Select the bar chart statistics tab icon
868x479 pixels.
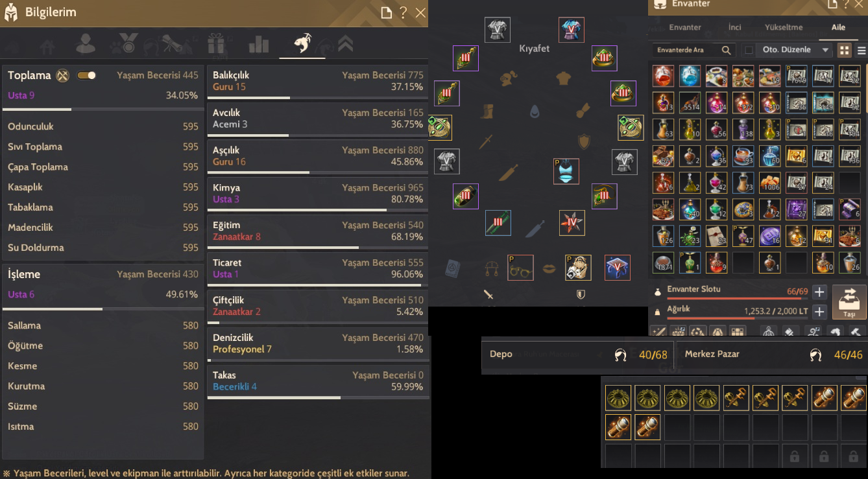tap(258, 44)
